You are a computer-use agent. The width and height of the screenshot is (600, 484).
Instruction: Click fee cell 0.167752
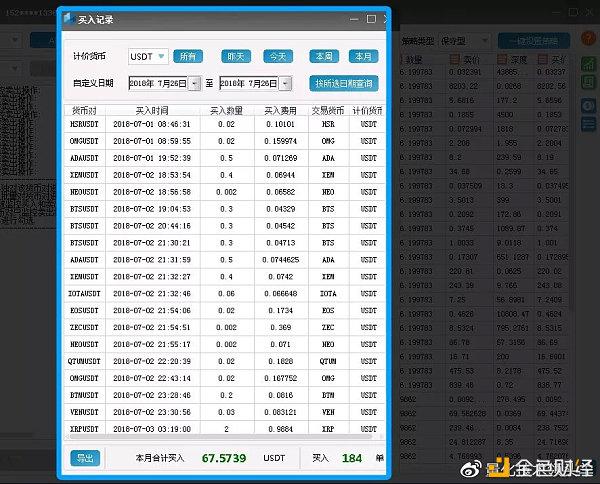coord(280,378)
